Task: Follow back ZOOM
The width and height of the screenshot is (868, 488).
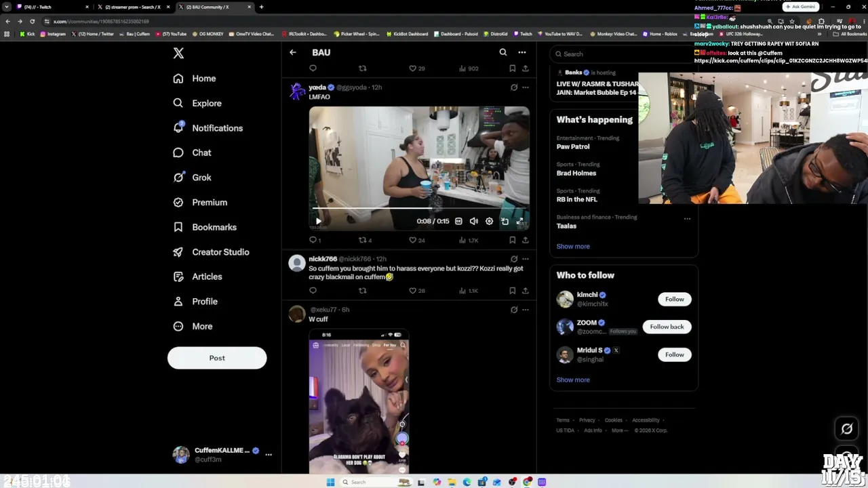Action: [x=667, y=327]
